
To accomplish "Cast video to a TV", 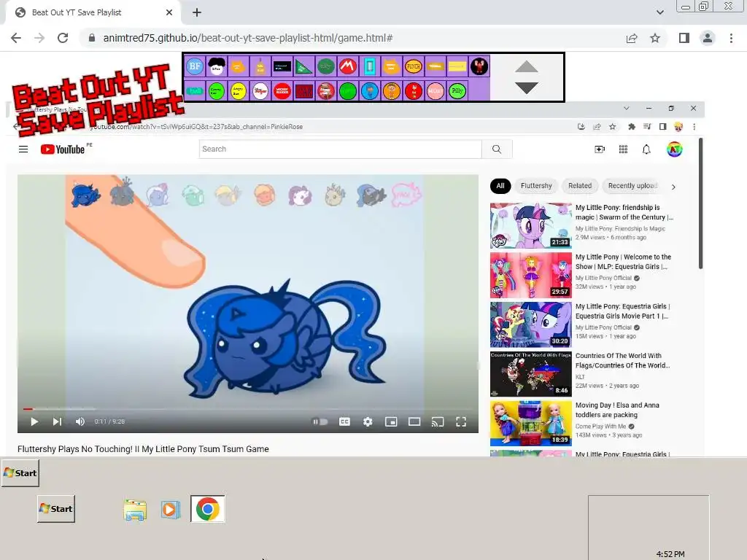I will pos(438,421).
